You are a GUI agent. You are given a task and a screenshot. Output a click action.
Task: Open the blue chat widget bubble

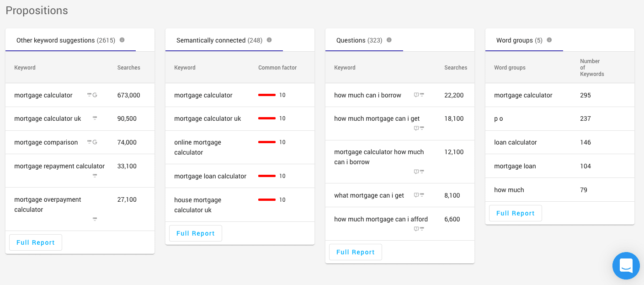(626, 266)
